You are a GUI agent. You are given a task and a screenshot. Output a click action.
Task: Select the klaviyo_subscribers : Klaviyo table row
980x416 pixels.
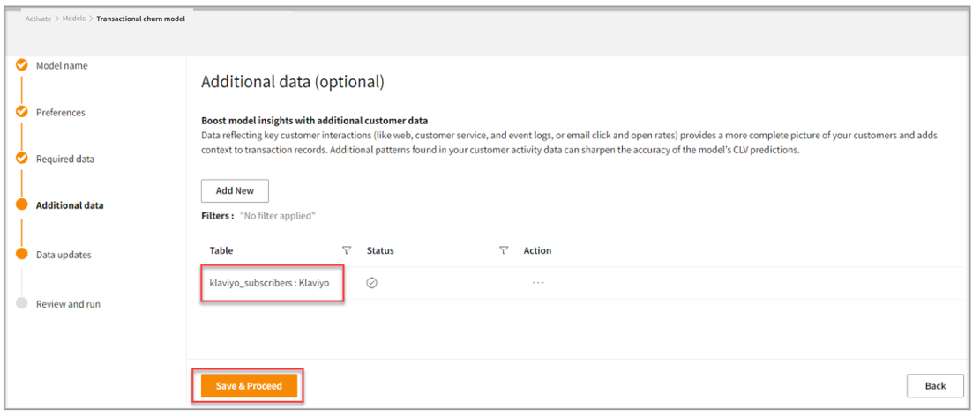(x=269, y=283)
